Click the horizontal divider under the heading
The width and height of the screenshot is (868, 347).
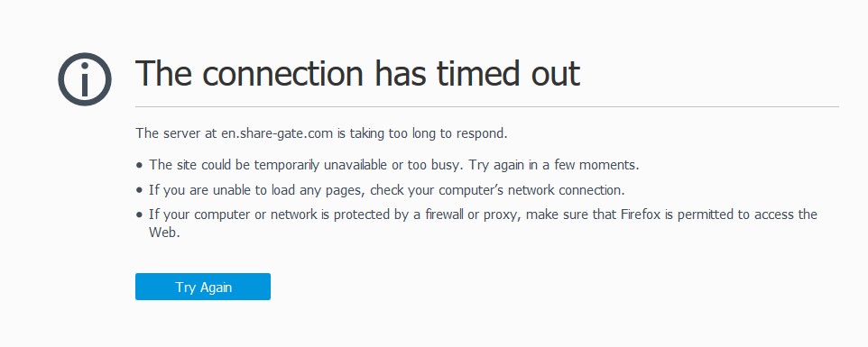click(x=487, y=106)
